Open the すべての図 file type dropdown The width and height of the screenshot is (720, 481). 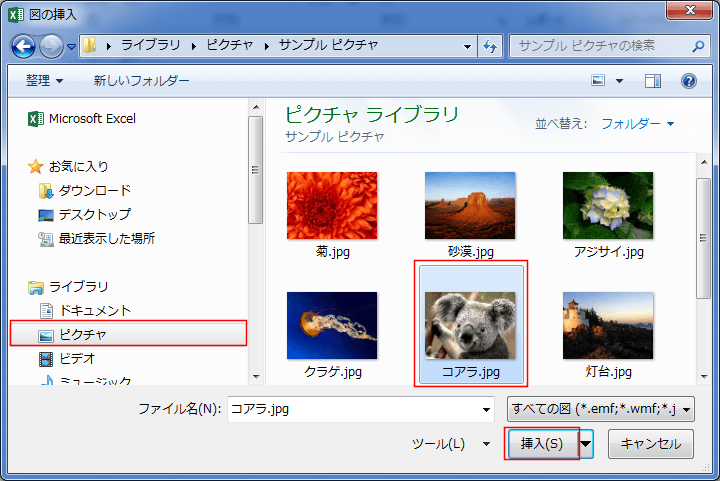601,409
